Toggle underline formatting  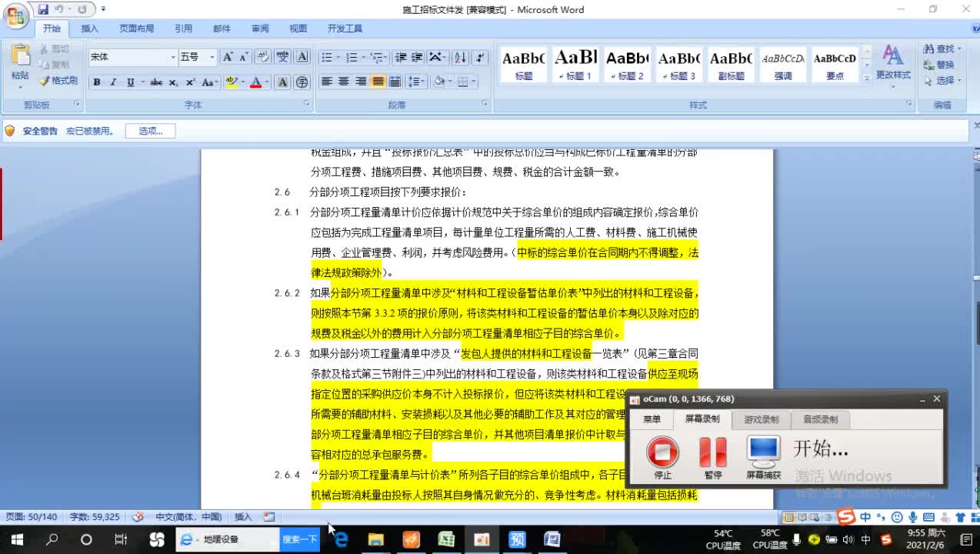pyautogui.click(x=130, y=82)
